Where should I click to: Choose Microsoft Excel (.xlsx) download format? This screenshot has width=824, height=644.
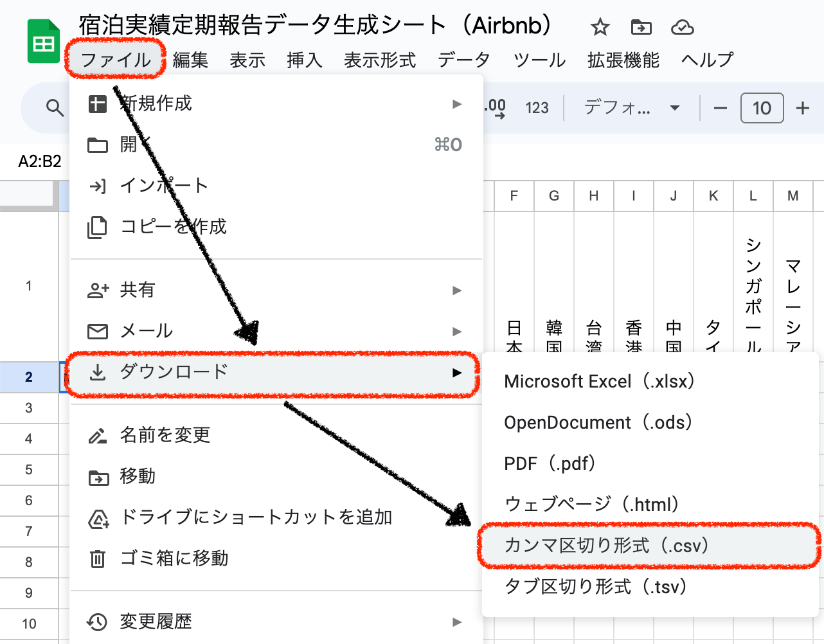pos(599,381)
